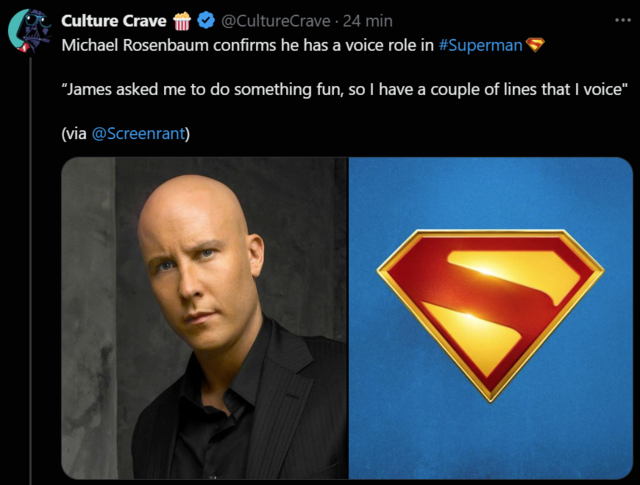Viewport: 640px width, 485px height.
Task: Click the blue verified badge
Action: (206, 21)
